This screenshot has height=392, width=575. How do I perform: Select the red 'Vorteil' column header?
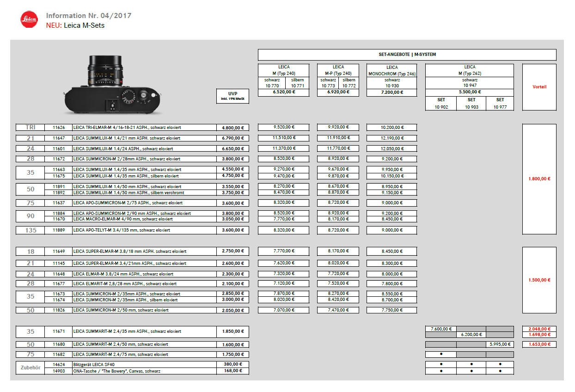coord(539,87)
